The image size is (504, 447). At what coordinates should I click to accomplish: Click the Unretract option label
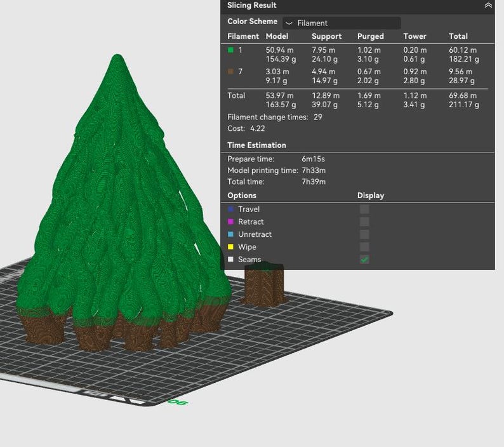tap(255, 234)
